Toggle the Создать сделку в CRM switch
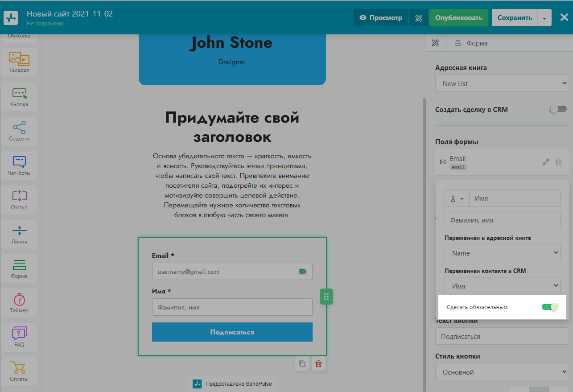The image size is (573, 392). (558, 109)
